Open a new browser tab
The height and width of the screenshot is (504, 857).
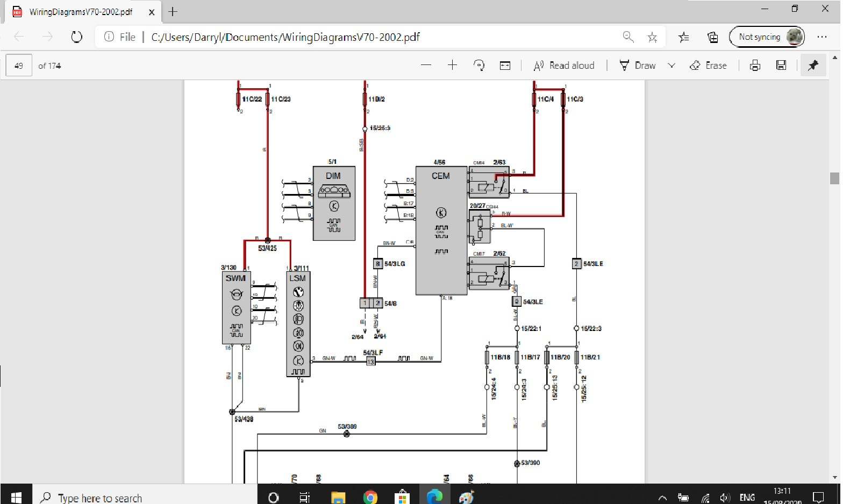(x=173, y=12)
